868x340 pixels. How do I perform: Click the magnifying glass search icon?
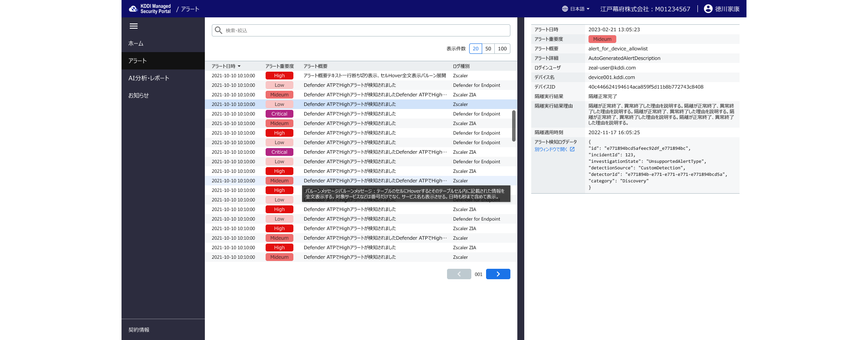tap(219, 30)
